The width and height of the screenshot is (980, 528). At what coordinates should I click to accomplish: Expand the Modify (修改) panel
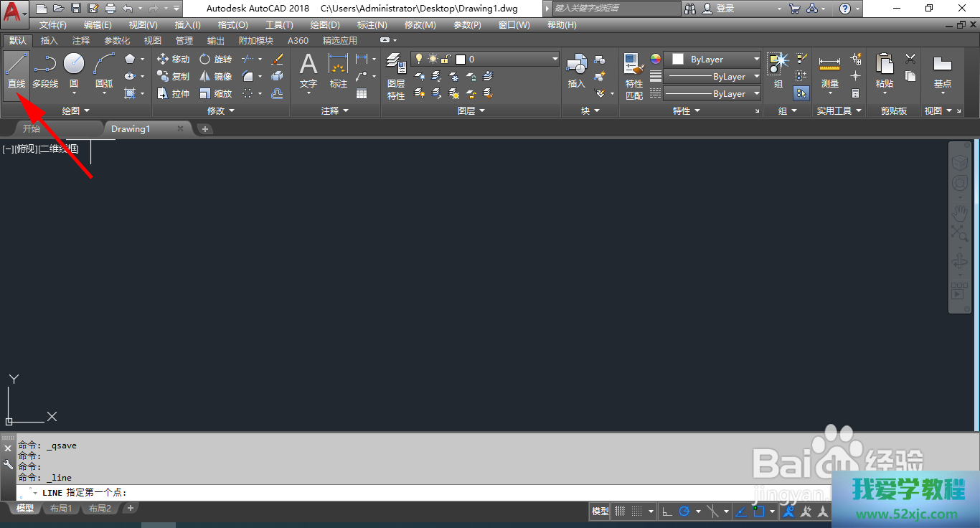point(220,111)
